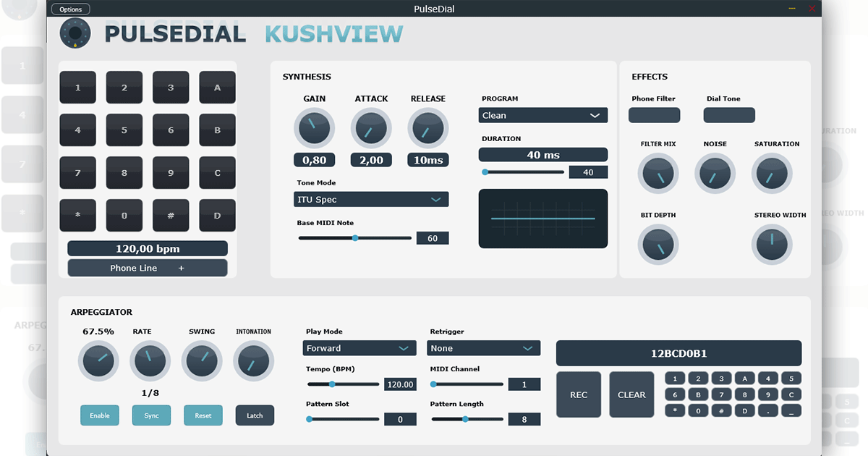Image resolution: width=868 pixels, height=456 pixels.
Task: Adjust the SWING knob in the Arpeggiator
Action: click(202, 360)
